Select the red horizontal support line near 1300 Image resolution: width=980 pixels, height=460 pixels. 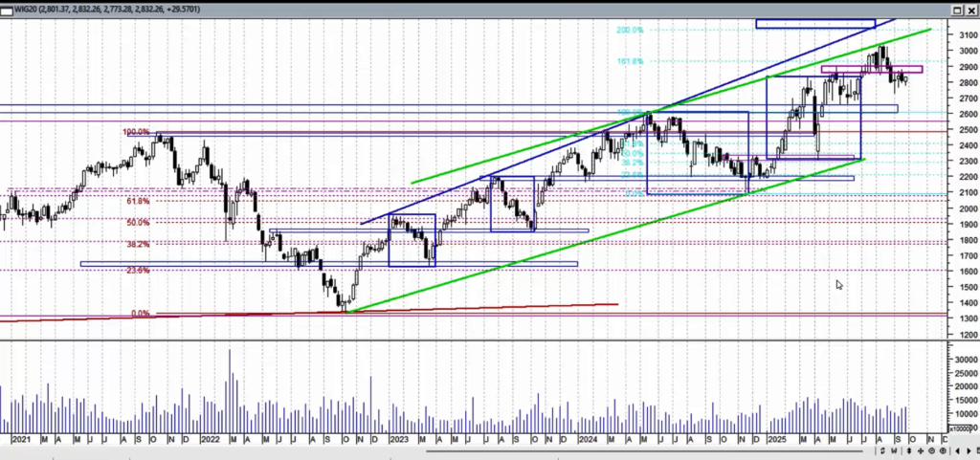[x=766, y=315]
